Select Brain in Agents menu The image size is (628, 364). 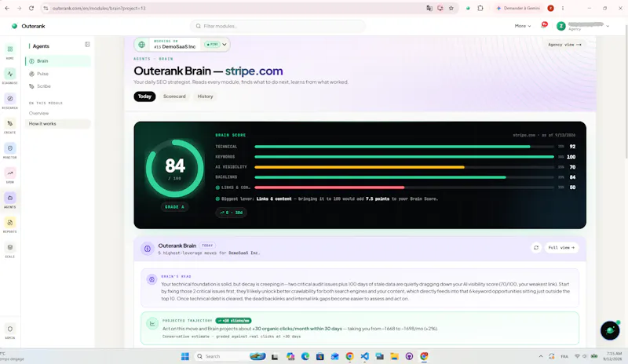tap(58, 61)
